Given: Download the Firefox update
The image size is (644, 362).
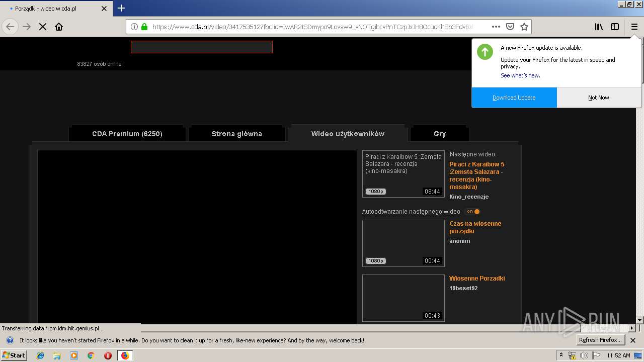Looking at the screenshot, I should pos(514,98).
